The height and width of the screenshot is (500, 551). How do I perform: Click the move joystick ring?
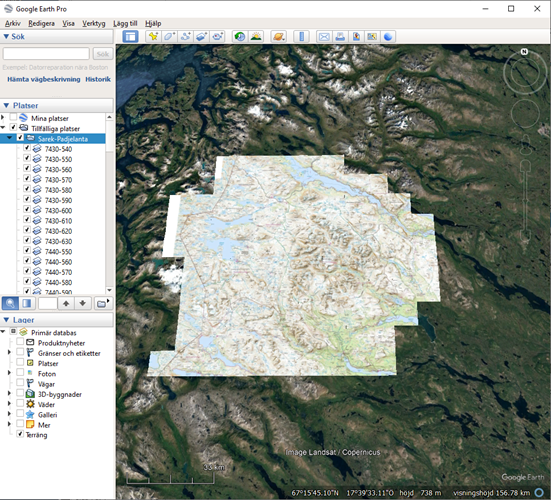pos(525,113)
